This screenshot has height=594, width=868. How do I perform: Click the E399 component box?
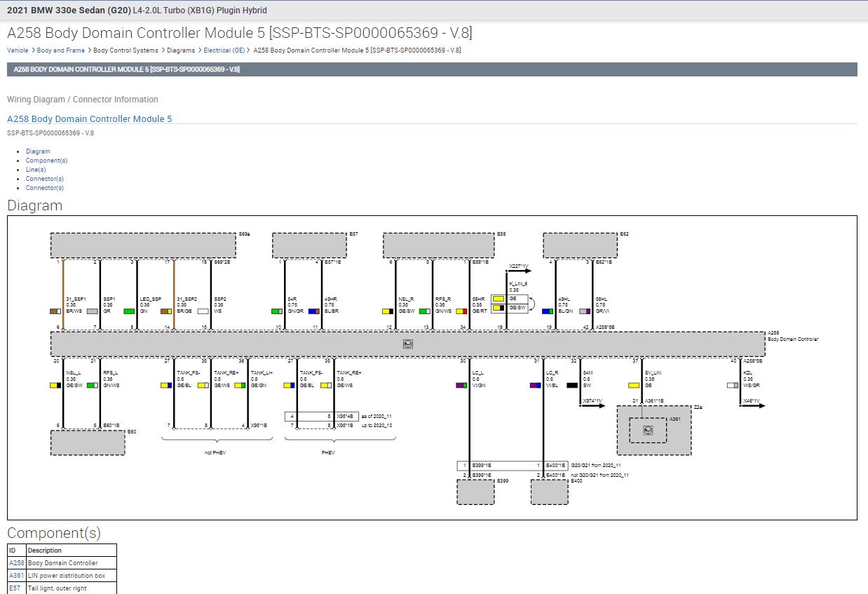(475, 492)
